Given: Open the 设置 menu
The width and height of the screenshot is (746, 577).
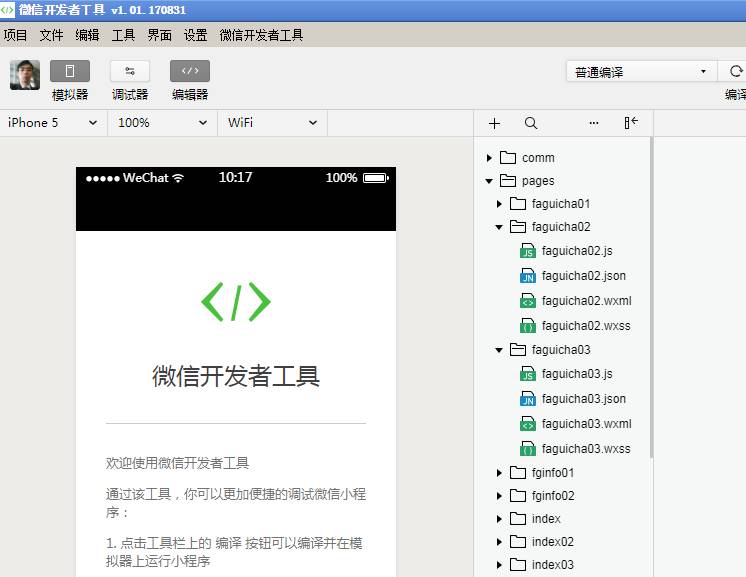Looking at the screenshot, I should pos(196,35).
